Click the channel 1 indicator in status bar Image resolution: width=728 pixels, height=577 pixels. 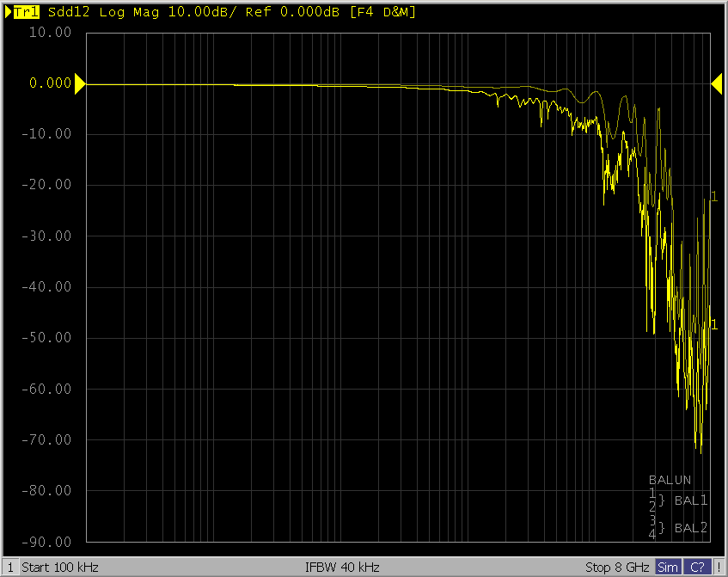(9, 568)
